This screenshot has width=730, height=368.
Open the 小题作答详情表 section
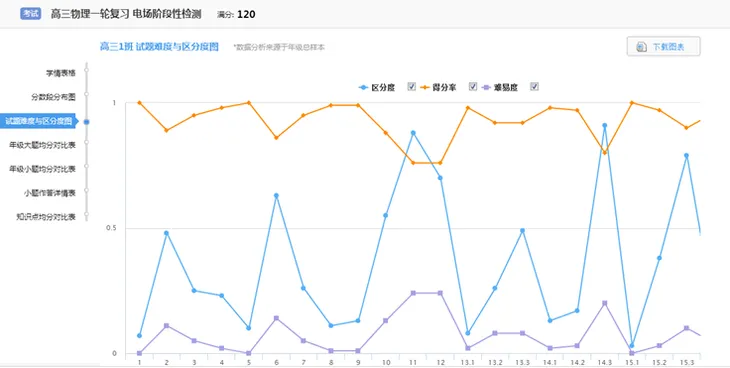point(50,193)
